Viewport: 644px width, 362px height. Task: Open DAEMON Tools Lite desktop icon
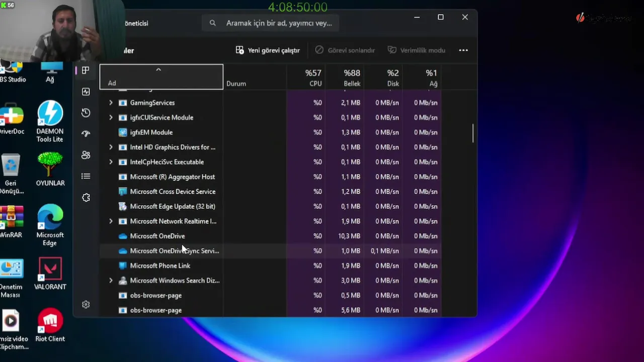50,121
